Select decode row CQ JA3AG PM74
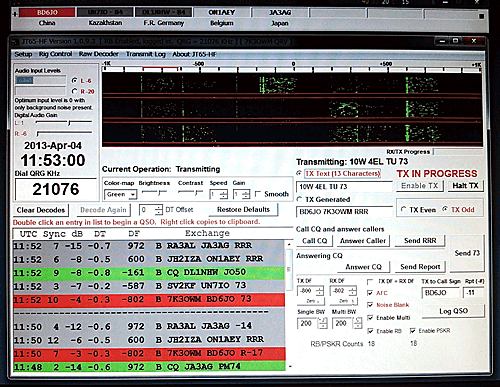 pos(149,367)
